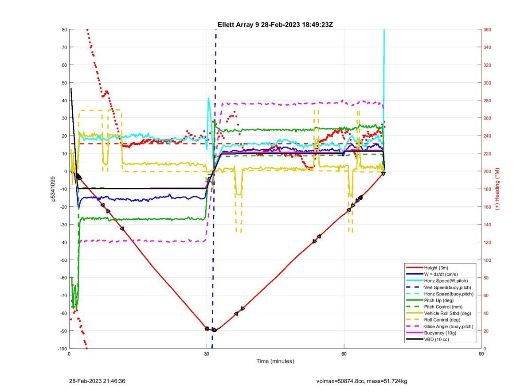Select the red heading-axis tick "120"
The height and width of the screenshot is (392, 532).
(487, 242)
